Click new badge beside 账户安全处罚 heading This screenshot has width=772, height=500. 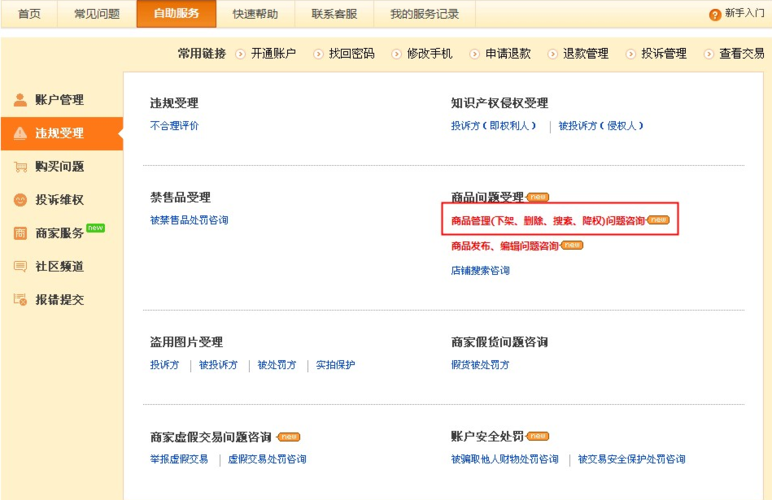tap(538, 436)
